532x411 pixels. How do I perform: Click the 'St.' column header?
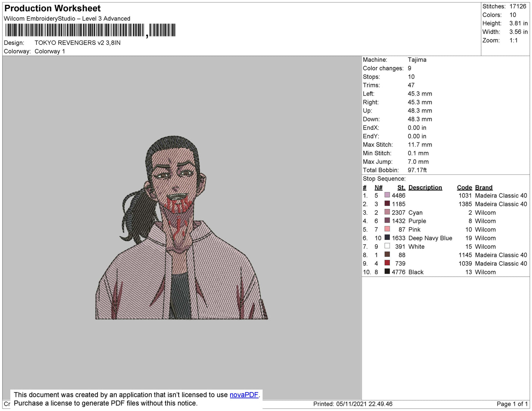pyautogui.click(x=401, y=187)
